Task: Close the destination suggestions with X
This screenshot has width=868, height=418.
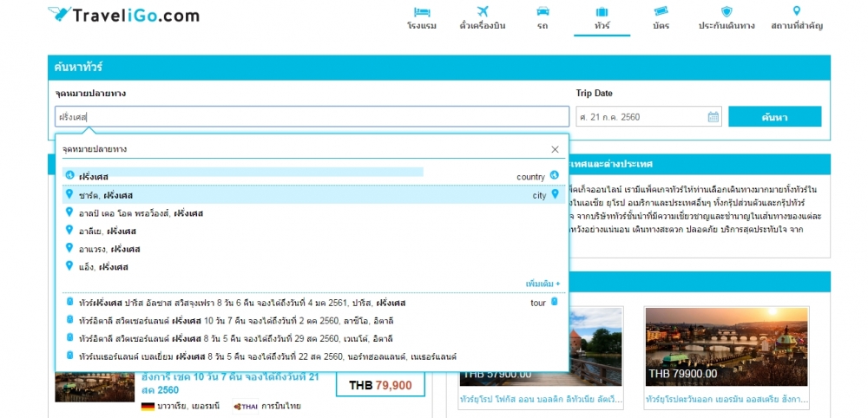Action: (x=556, y=149)
